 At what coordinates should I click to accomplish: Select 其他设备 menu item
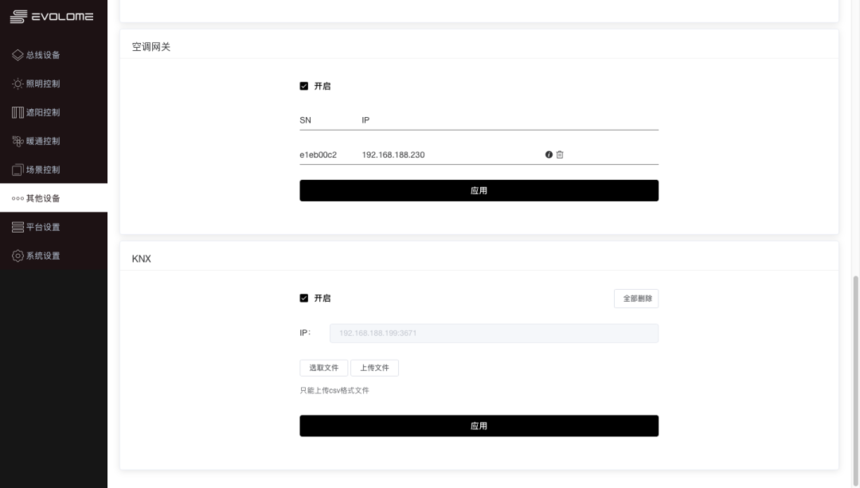tap(54, 198)
